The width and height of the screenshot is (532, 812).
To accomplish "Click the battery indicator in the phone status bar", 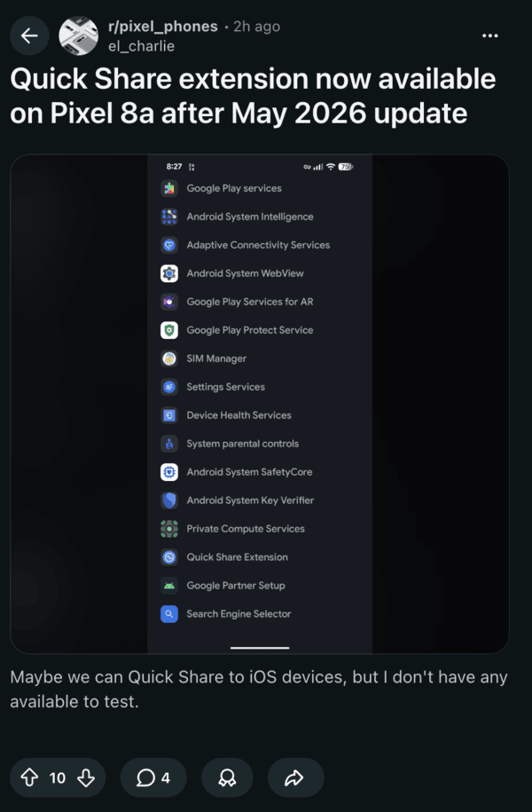I will tap(346, 167).
